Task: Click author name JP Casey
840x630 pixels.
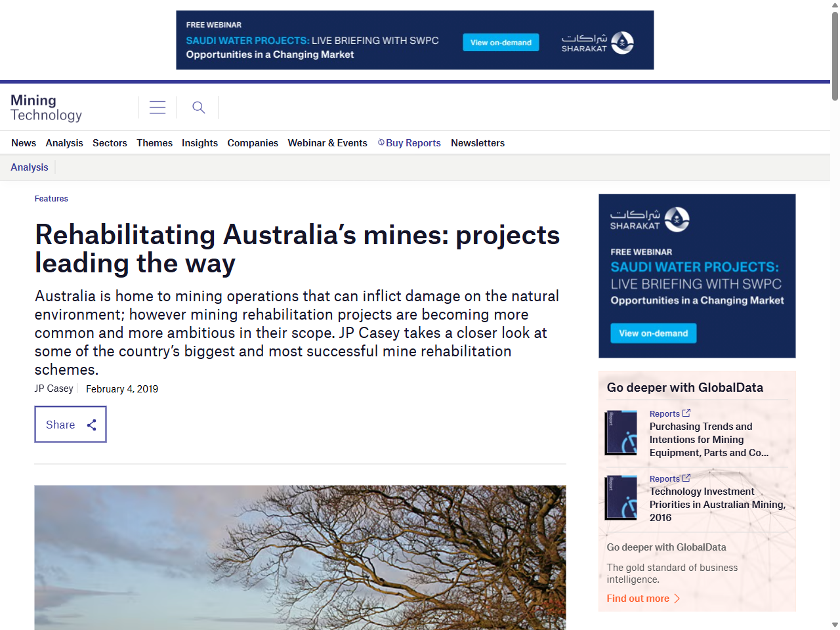Action: pyautogui.click(x=54, y=388)
